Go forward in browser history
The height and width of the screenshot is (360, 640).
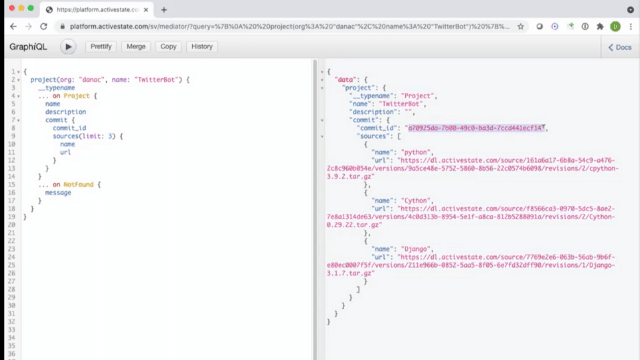(28, 27)
